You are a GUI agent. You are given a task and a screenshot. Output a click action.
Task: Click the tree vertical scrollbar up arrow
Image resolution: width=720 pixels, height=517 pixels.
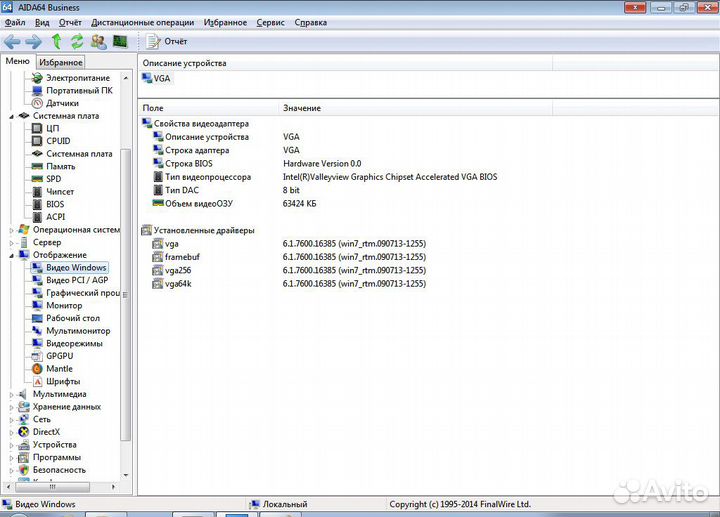coord(126,78)
